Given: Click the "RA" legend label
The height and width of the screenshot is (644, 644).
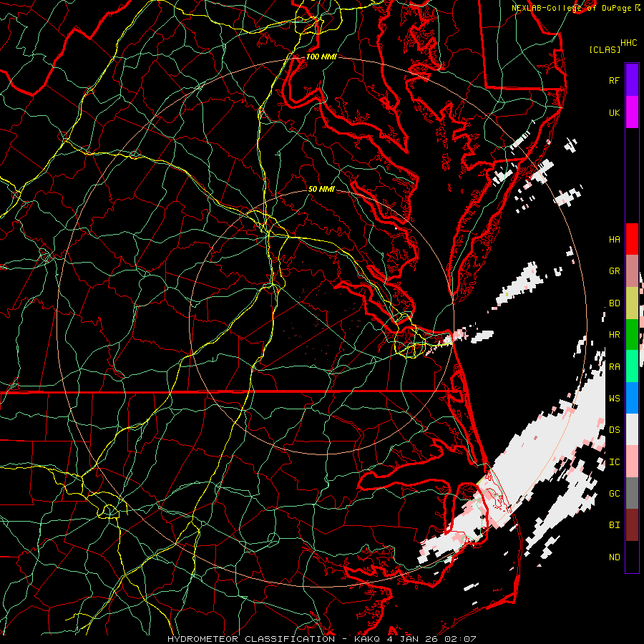Looking at the screenshot, I should click(615, 367).
